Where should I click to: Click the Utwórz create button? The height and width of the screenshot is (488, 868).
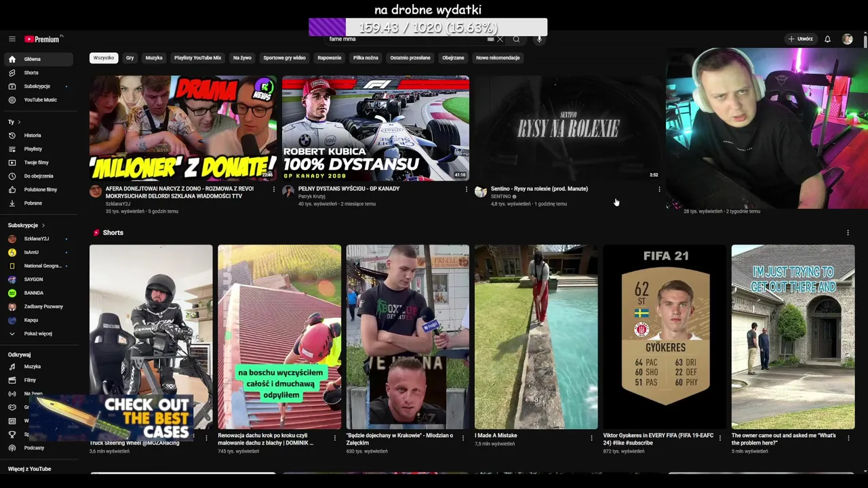(x=800, y=39)
